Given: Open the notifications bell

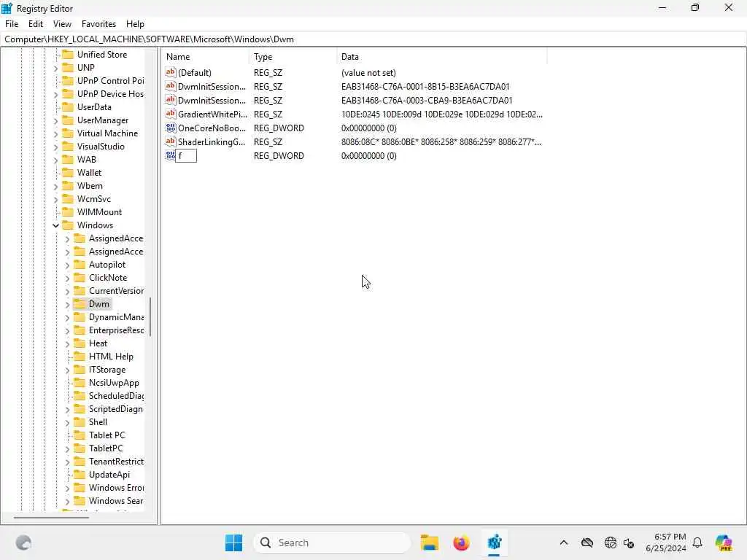Looking at the screenshot, I should (x=697, y=542).
